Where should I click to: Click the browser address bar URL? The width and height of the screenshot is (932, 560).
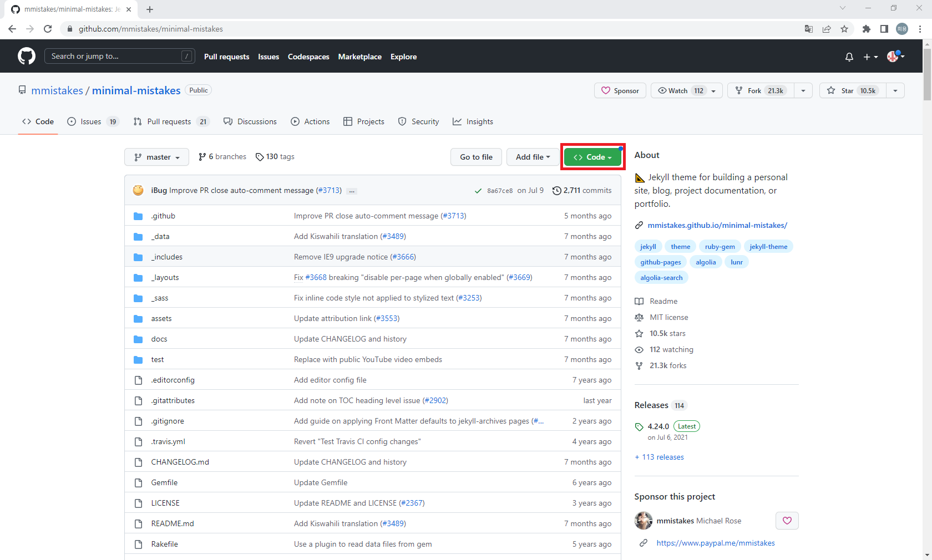pos(151,29)
